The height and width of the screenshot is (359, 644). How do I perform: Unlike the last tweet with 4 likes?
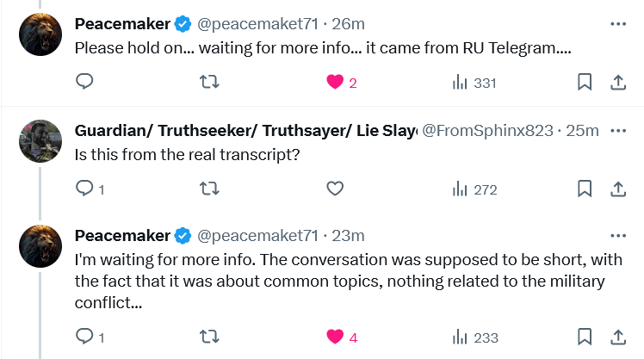[x=335, y=337]
